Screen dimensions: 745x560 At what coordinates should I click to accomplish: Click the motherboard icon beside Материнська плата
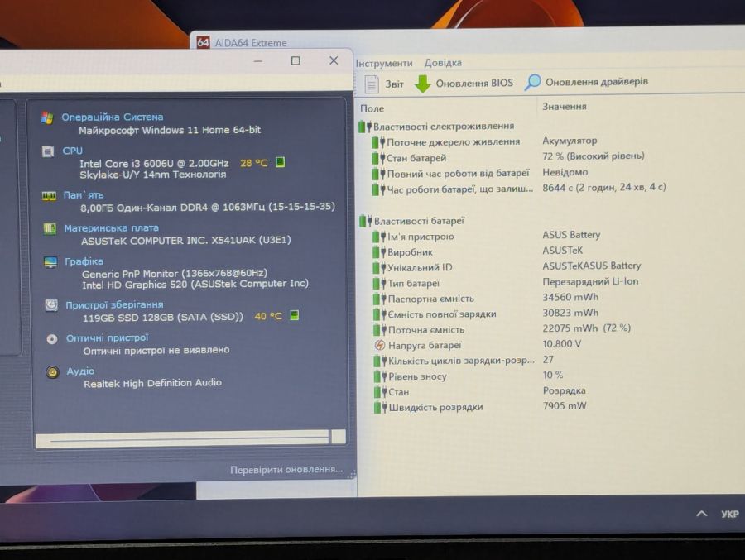click(x=50, y=228)
